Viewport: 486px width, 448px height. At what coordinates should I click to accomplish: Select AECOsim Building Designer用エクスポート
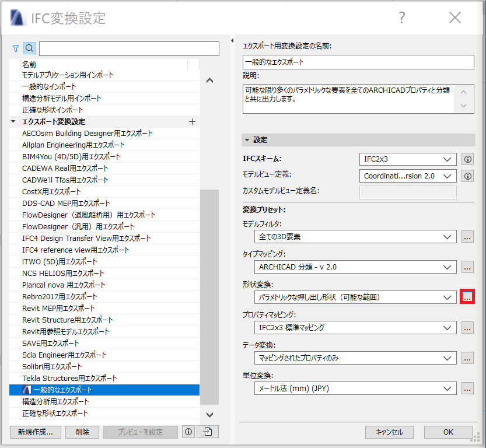tap(104, 134)
